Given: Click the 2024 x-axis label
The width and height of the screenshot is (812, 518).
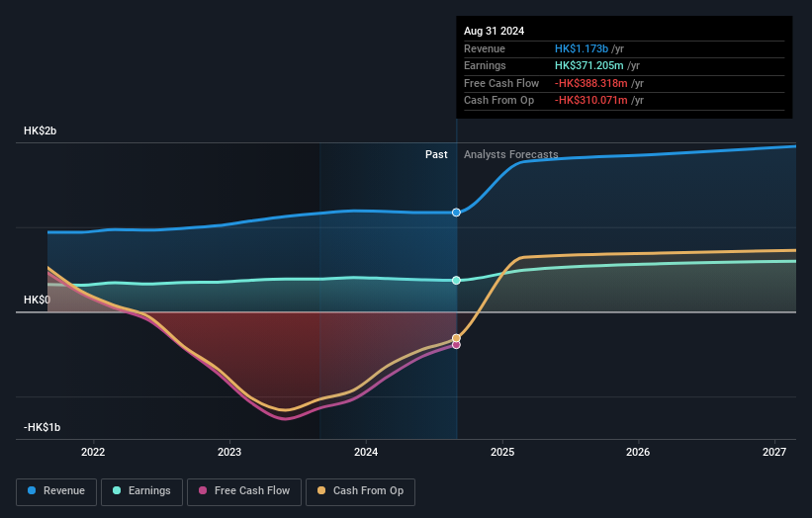Looking at the screenshot, I should click(x=366, y=453).
